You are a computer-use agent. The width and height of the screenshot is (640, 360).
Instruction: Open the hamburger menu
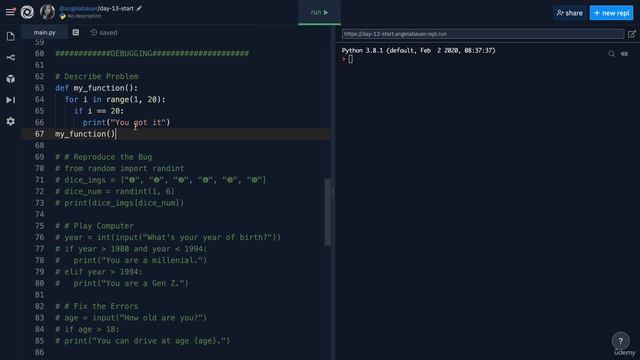[x=10, y=12]
